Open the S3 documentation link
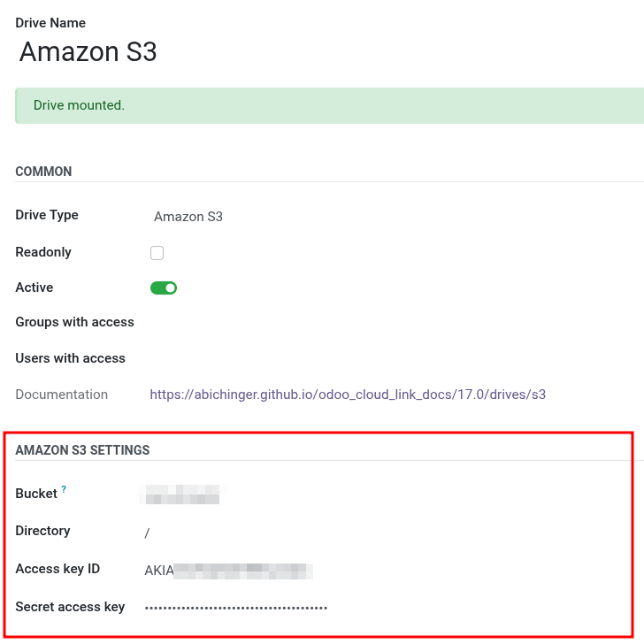 (x=348, y=395)
